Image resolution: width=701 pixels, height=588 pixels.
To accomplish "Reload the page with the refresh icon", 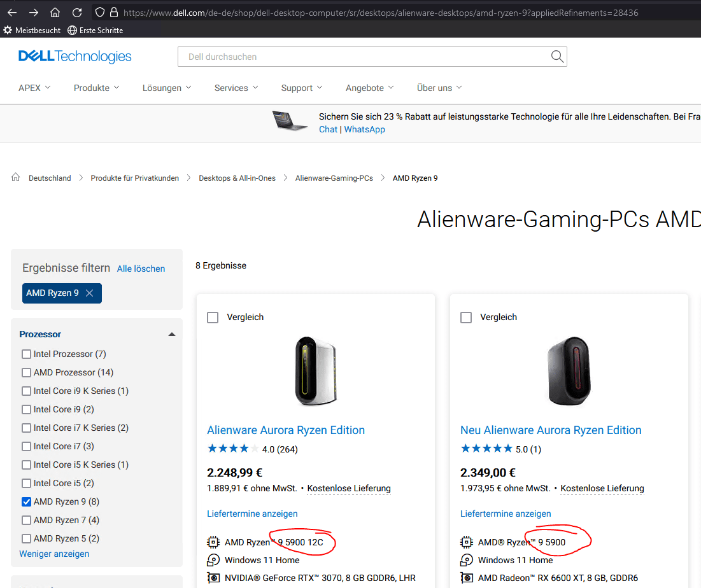I will 77,13.
